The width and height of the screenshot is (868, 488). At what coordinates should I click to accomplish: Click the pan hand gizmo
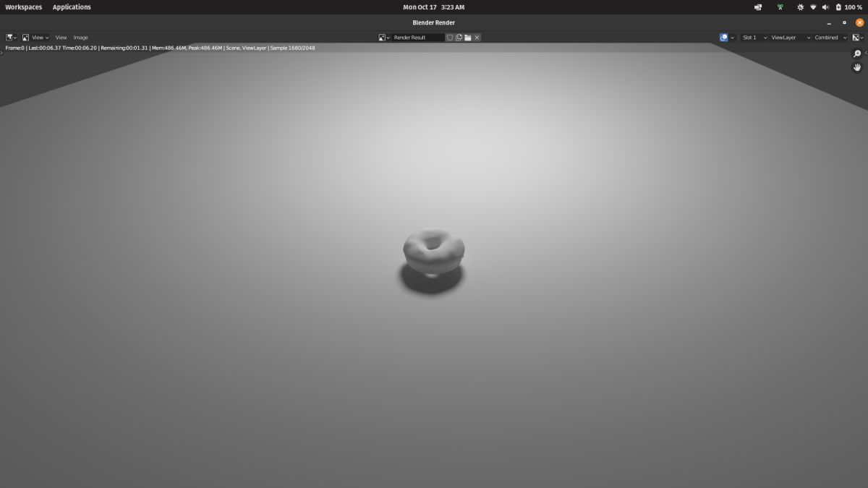click(x=857, y=67)
